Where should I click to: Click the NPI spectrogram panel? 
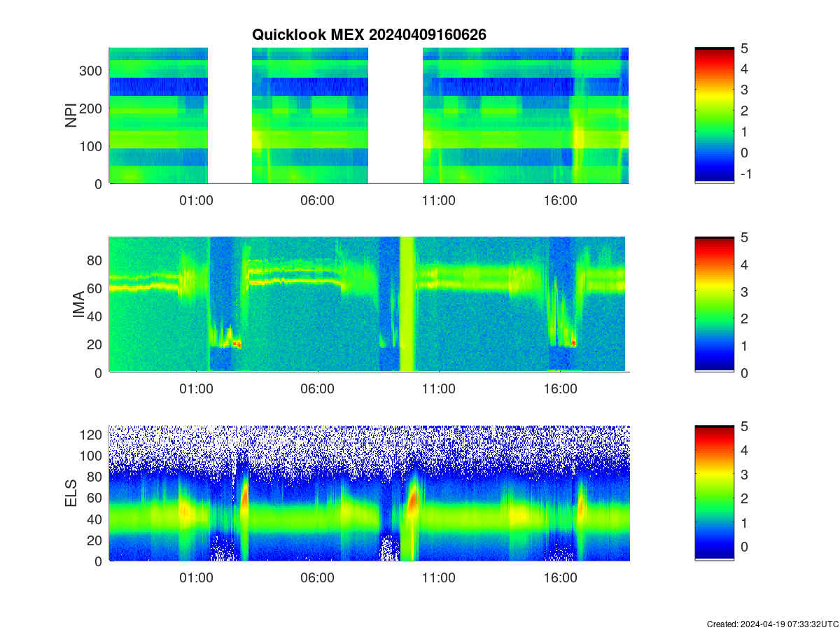tap(369, 115)
